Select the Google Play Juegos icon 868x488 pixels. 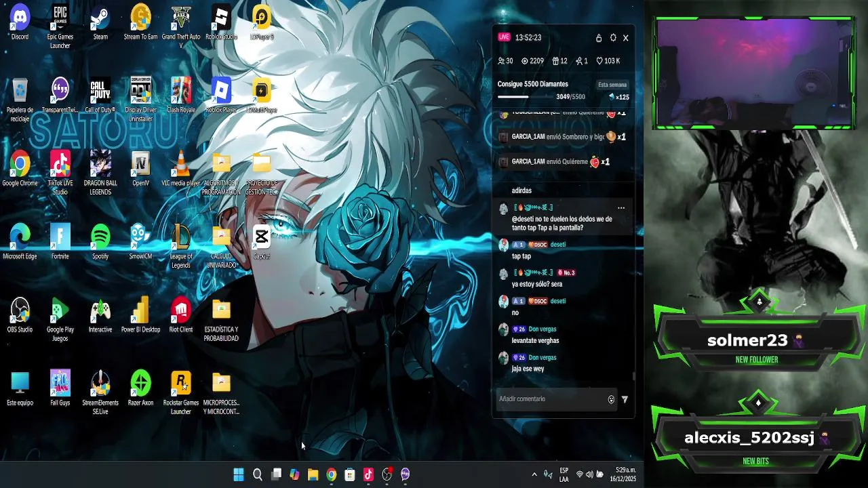pyautogui.click(x=60, y=319)
